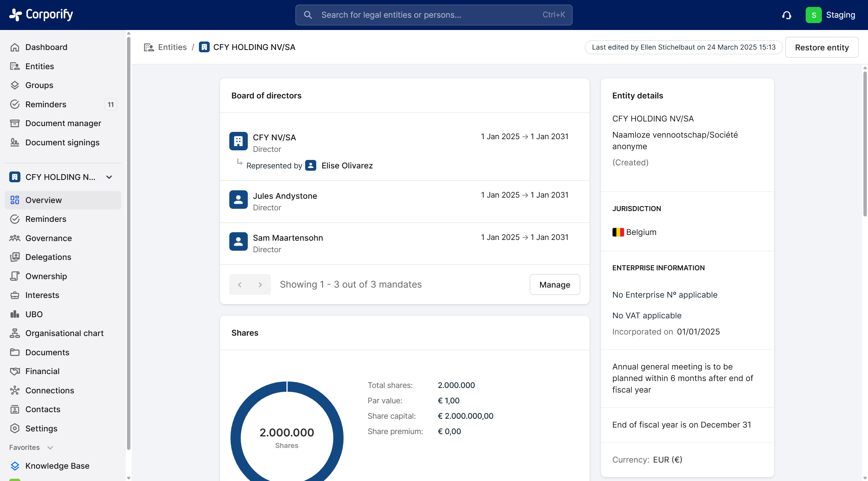Viewport: 868px width, 481px height.
Task: Click the Elise Olivarez representative icon
Action: click(310, 165)
